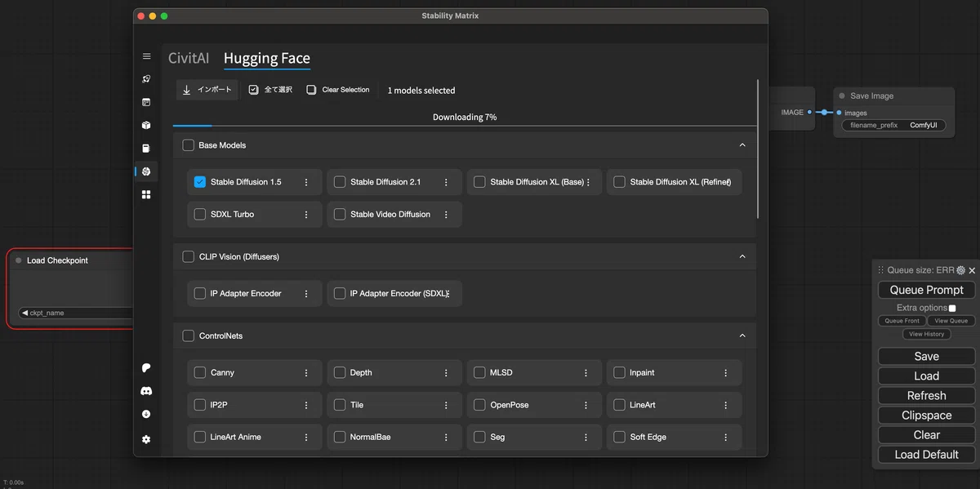Open the options menu for Stable Diffusion XL (Base)
The image size is (980, 489).
point(588,182)
